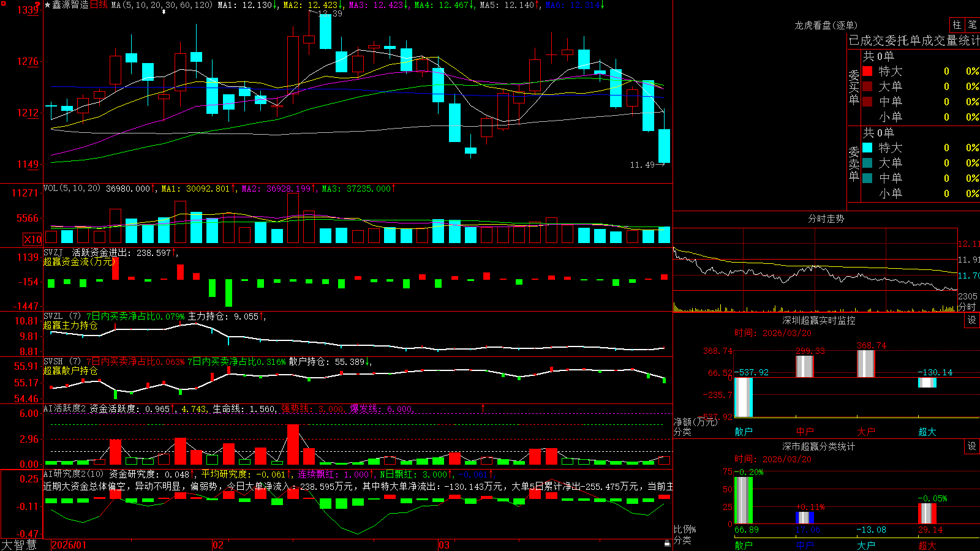Click the 小单 row under 委买单
Viewport: 980px width, 551px height.
(x=921, y=117)
